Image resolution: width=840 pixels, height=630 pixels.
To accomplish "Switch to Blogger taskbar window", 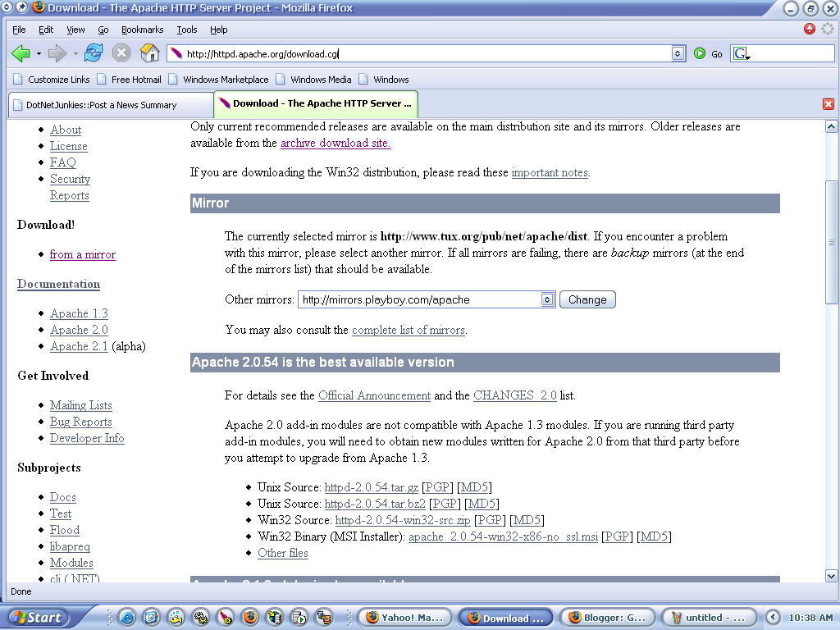I will click(x=608, y=618).
